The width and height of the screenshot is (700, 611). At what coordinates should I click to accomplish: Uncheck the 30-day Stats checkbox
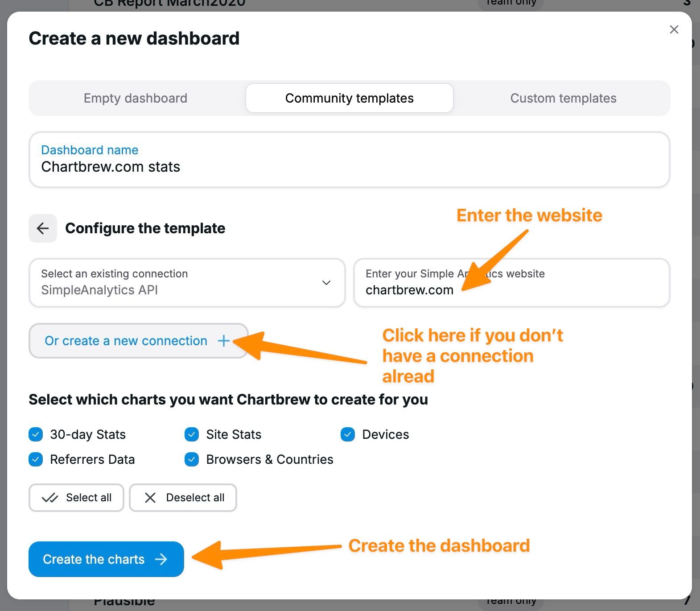[x=36, y=434]
